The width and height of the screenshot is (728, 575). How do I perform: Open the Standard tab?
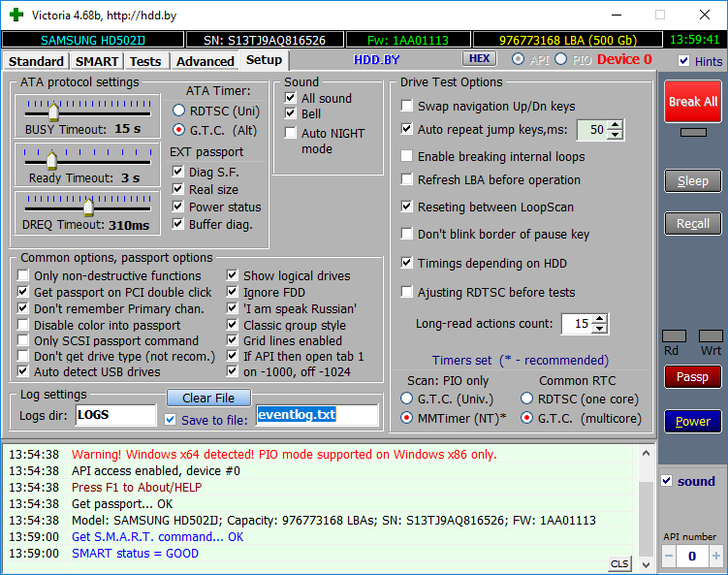click(x=36, y=61)
